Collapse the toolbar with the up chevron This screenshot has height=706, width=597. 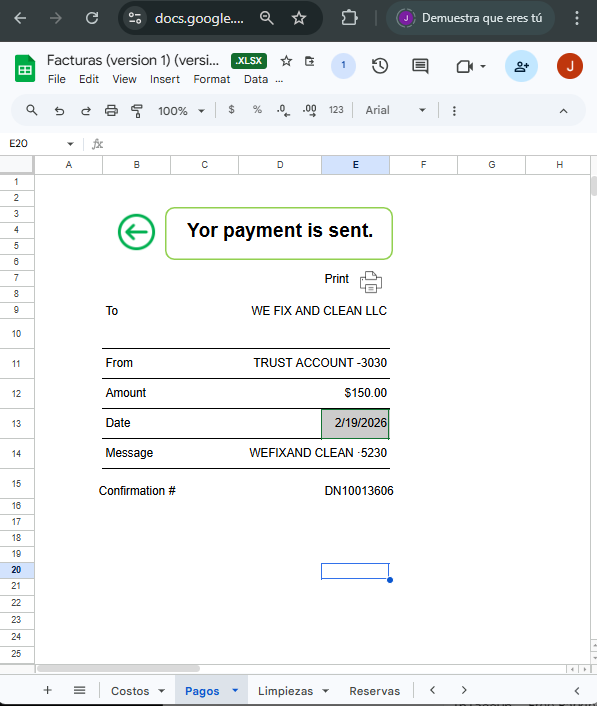pos(563,111)
